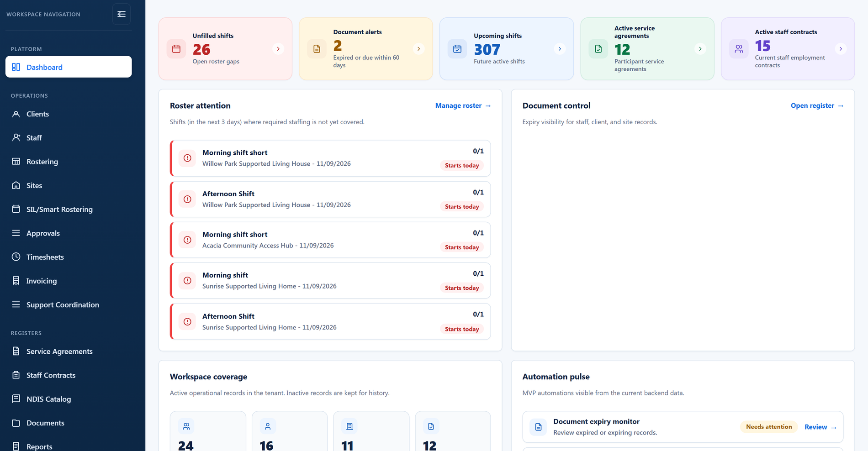Screen dimensions: 868x451
Task: Open Unfilled shifts card chevron
Action: click(x=278, y=49)
